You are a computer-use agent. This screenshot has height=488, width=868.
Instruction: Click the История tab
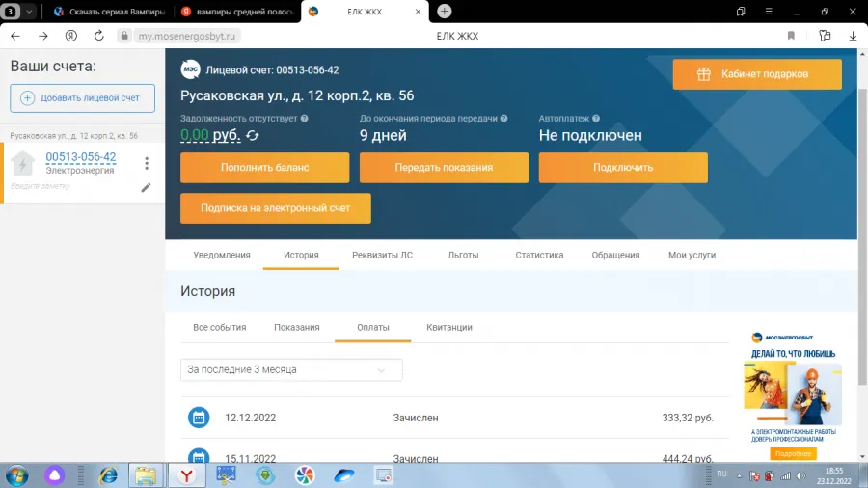click(x=301, y=255)
